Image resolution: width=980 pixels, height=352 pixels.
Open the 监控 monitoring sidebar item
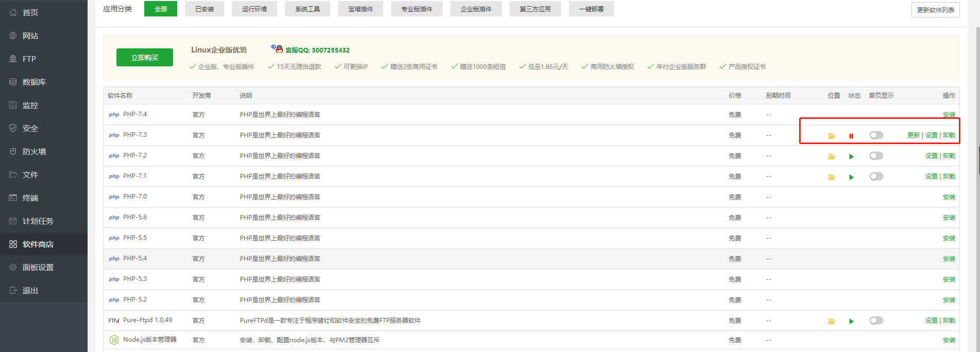(x=44, y=105)
